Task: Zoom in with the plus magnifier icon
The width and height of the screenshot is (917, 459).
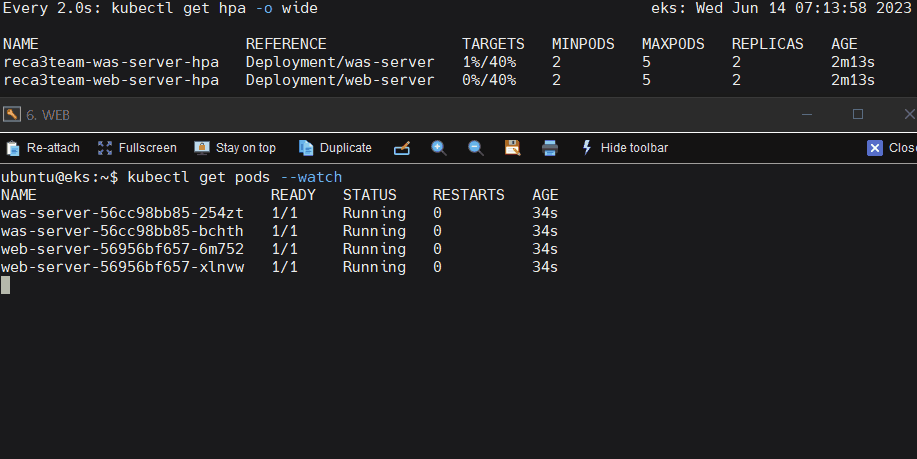Action: point(439,148)
